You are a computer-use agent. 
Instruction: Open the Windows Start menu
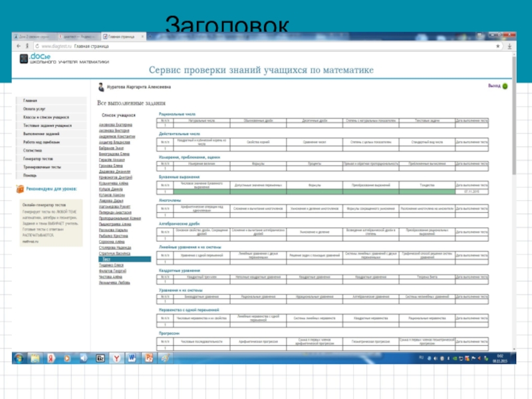pos(19,358)
